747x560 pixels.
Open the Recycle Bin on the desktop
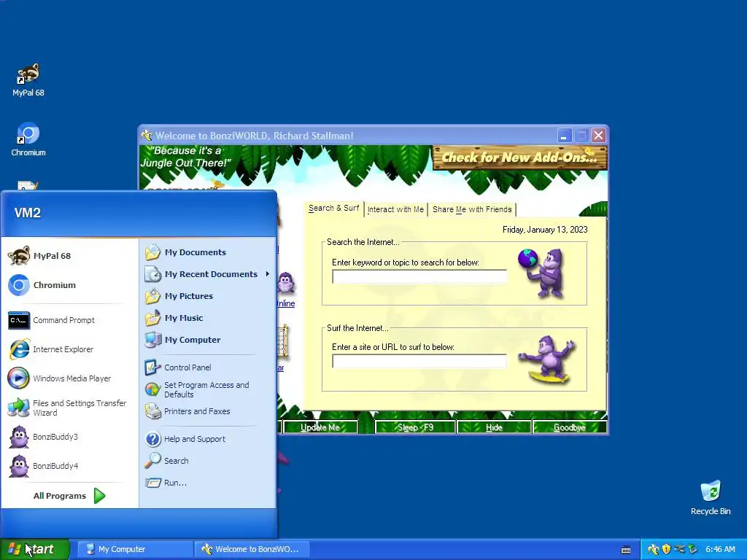tap(711, 497)
